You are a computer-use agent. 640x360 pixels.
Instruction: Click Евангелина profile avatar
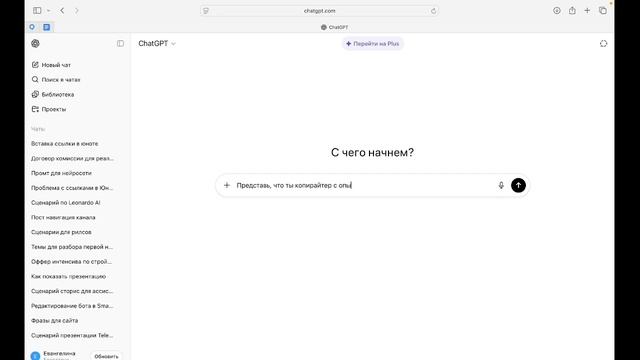36,356
